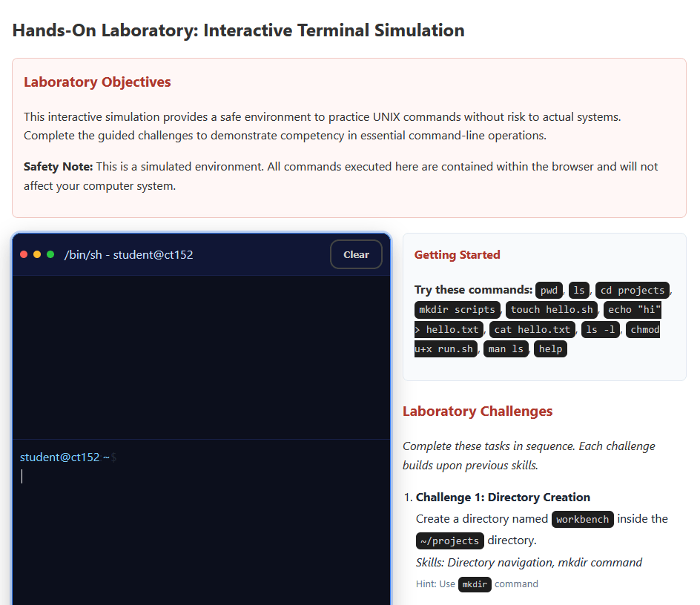The image size is (700, 605).
Task: Click the yellow circle in the terminal window controls
Action: pyautogui.click(x=36, y=254)
